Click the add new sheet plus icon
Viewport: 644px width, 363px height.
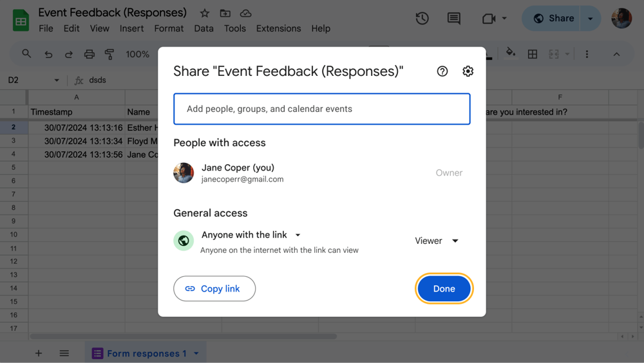39,353
